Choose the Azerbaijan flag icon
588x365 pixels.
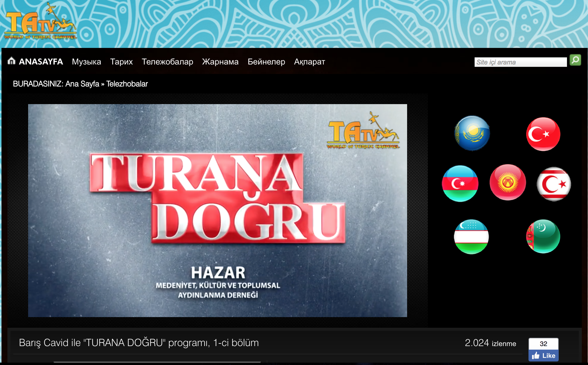click(x=460, y=184)
